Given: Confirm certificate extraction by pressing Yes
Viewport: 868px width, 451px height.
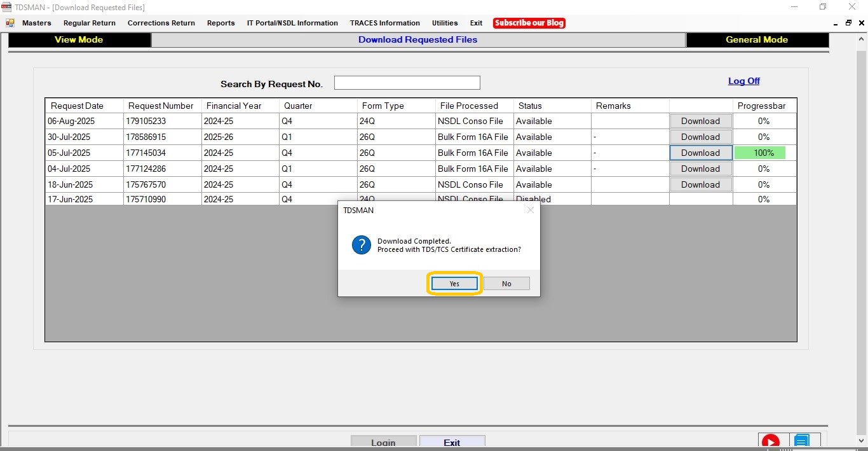Looking at the screenshot, I should pos(454,284).
